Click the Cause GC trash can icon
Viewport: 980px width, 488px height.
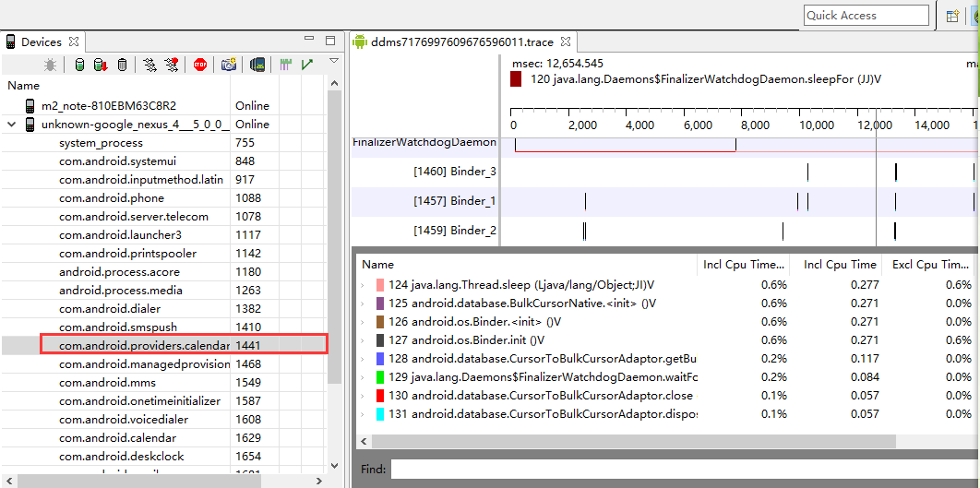(x=122, y=65)
